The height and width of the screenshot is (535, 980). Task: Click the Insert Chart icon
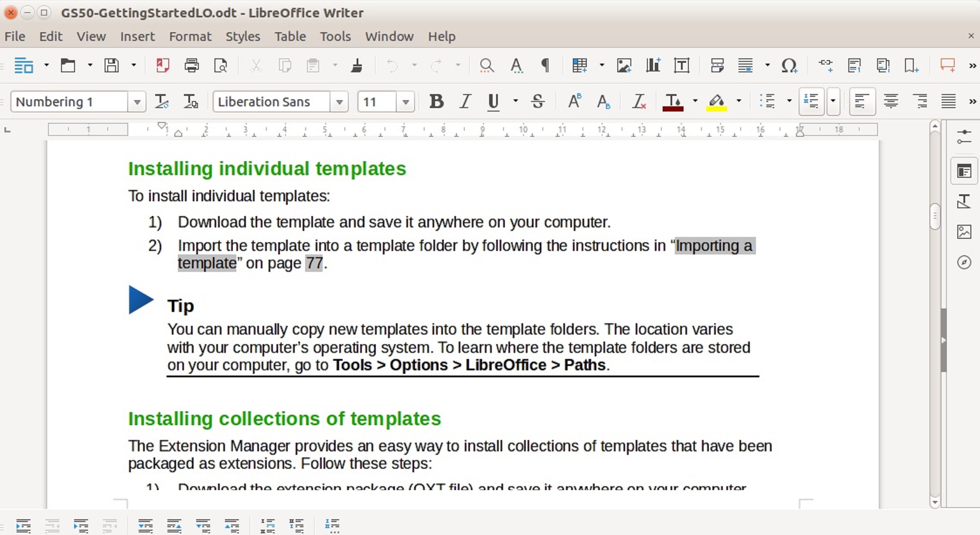pyautogui.click(x=653, y=66)
